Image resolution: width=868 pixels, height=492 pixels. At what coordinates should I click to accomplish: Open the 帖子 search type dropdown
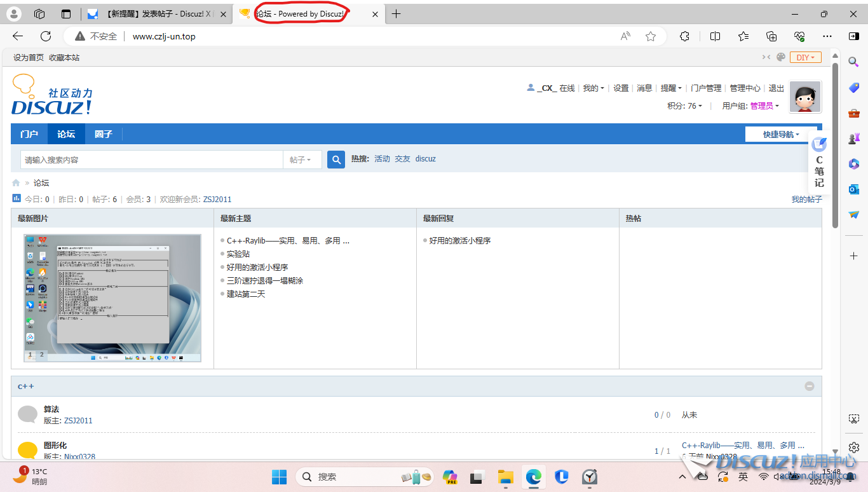click(x=301, y=160)
